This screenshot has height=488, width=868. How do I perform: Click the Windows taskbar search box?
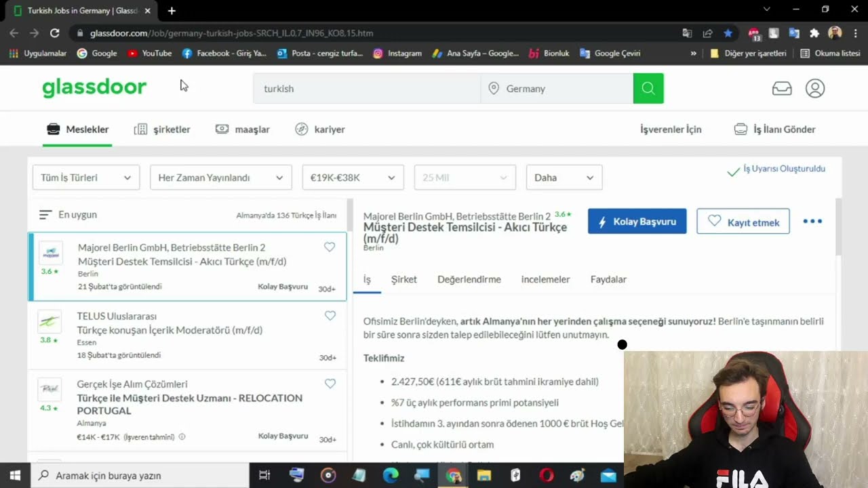click(140, 476)
